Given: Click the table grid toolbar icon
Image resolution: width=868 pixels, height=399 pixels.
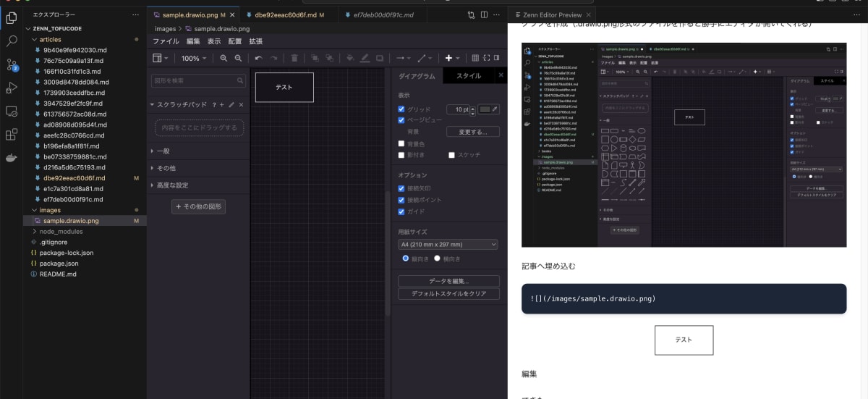Looking at the screenshot, I should (475, 58).
